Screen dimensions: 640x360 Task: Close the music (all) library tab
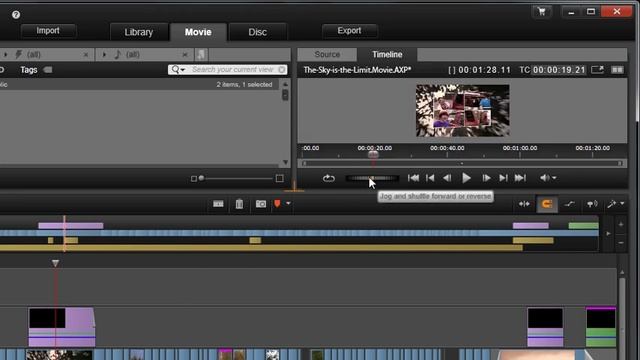pos(185,55)
